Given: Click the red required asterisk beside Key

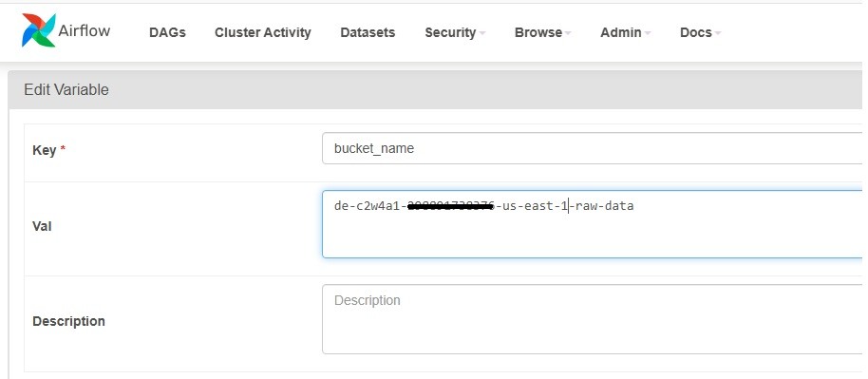Looking at the screenshot, I should point(63,149).
